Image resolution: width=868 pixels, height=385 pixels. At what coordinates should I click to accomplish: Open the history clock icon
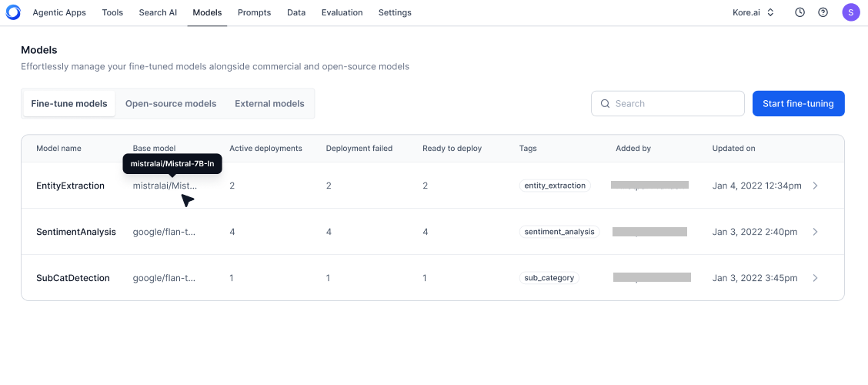pos(800,12)
